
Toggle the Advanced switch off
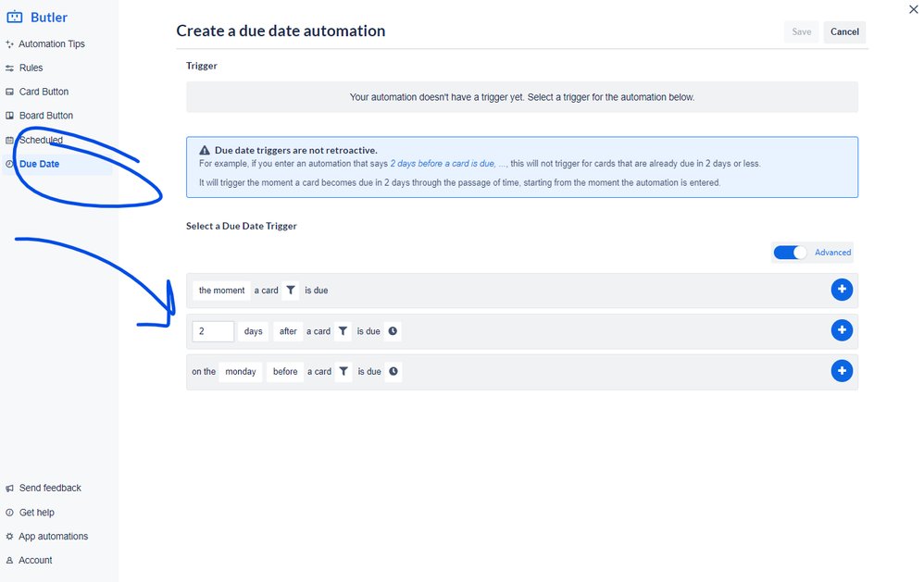pyautogui.click(x=789, y=252)
